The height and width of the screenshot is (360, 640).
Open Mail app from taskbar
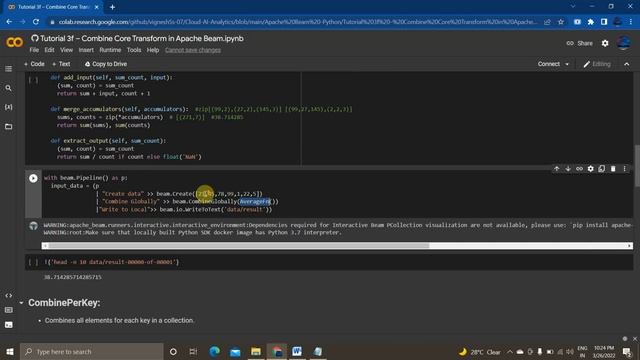click(x=235, y=351)
